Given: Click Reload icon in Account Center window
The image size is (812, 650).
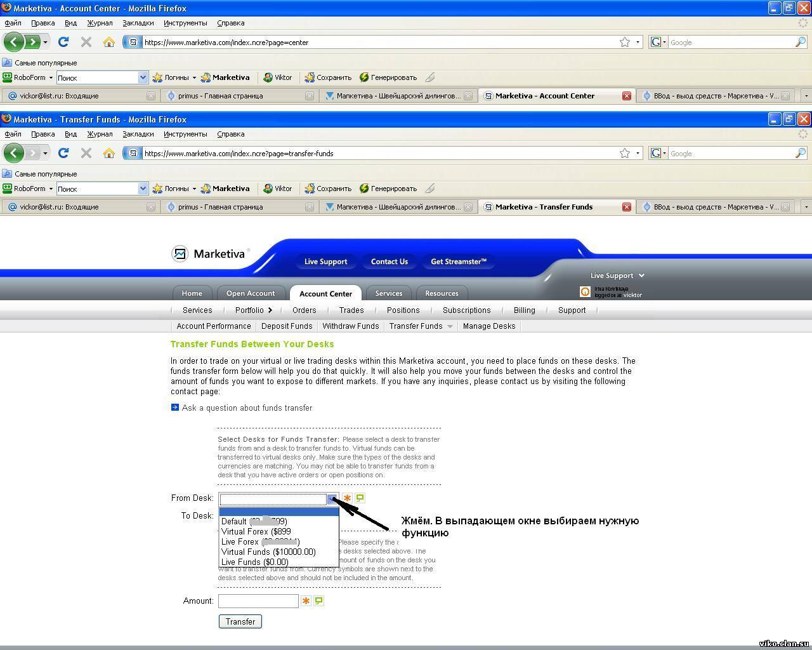Looking at the screenshot, I should [x=63, y=42].
